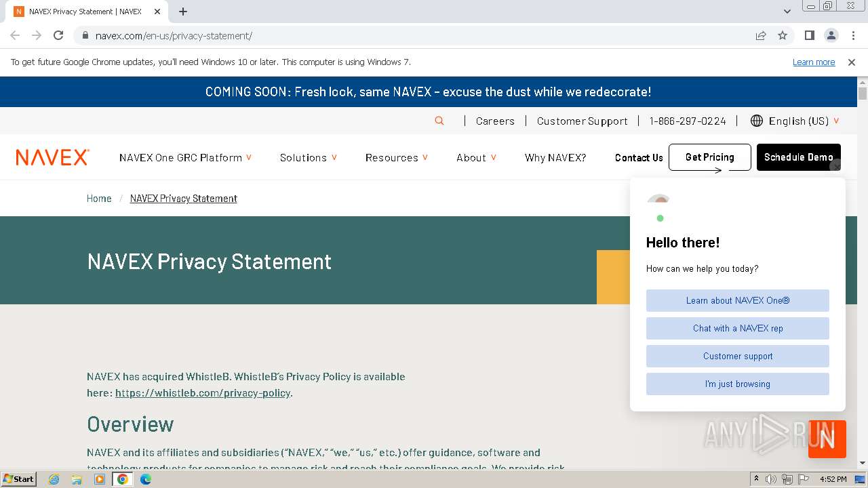Open the Careers link
Screen dimensions: 868x488
[495, 121]
